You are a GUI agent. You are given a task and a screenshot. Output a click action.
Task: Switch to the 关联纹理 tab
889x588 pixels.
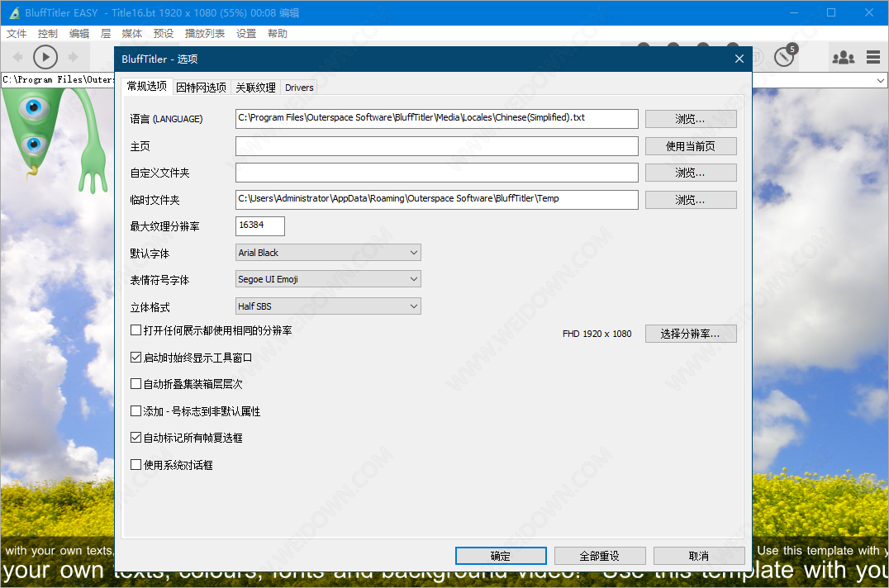point(255,88)
